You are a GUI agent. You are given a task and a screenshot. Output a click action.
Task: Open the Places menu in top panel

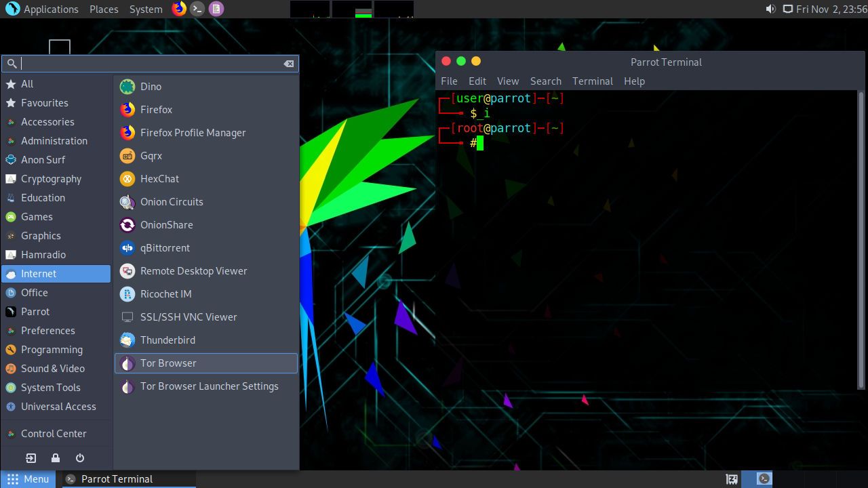tap(104, 9)
